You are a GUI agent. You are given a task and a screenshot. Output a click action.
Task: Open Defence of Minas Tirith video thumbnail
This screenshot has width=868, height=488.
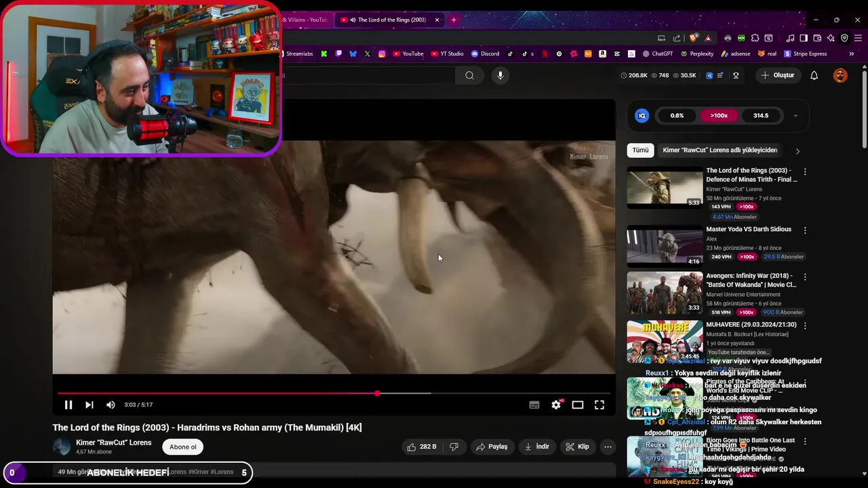tap(665, 188)
